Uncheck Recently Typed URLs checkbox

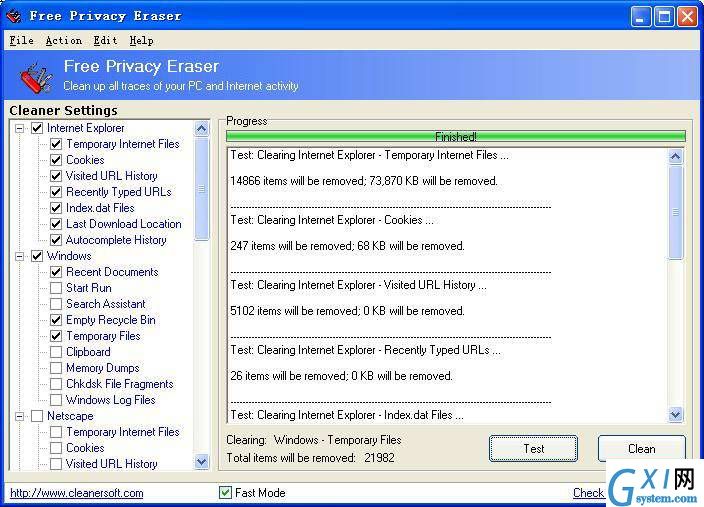point(56,192)
